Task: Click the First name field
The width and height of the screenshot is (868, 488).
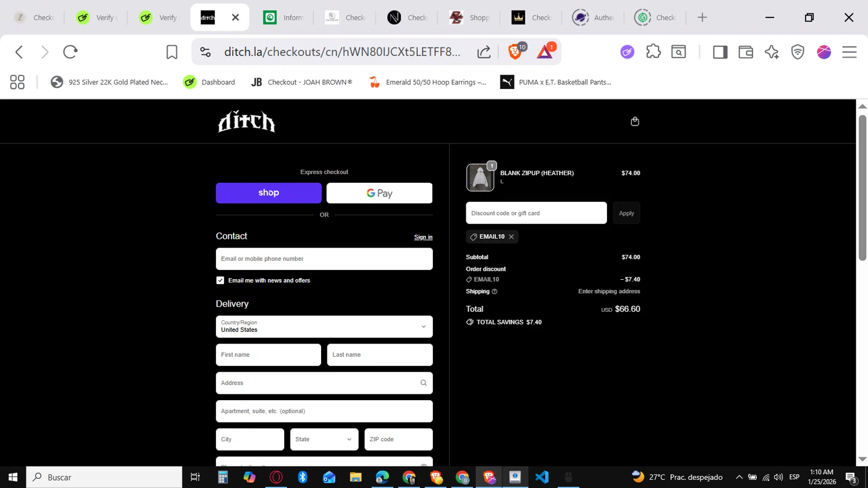Action: tap(269, 355)
